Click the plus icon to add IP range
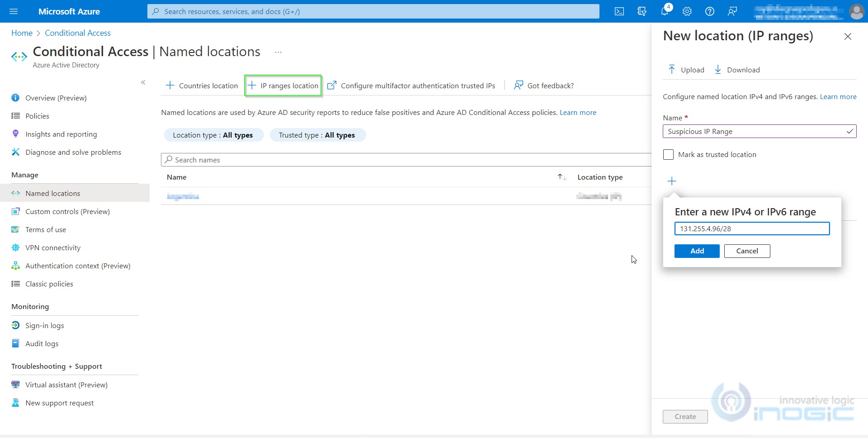868x438 pixels. tap(672, 181)
